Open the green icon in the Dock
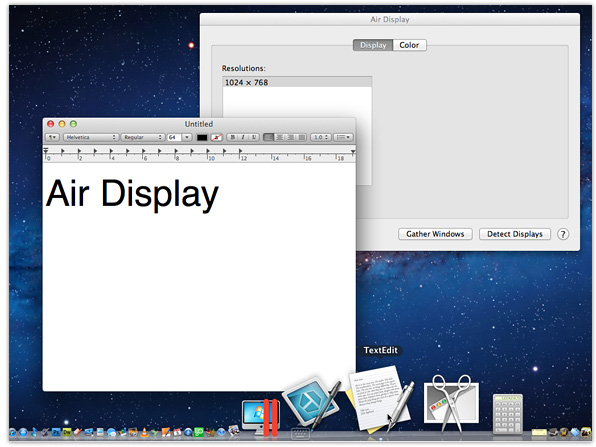Viewport: 596px width, 447px height. pos(199,432)
